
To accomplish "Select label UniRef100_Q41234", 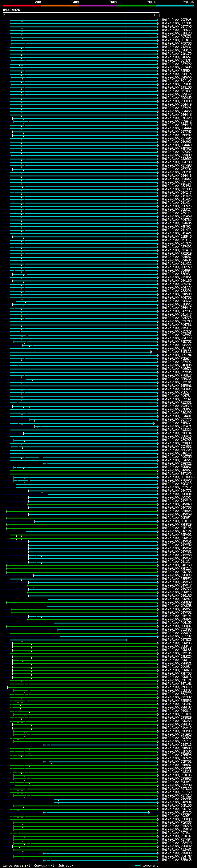I will (x=177, y=562).
